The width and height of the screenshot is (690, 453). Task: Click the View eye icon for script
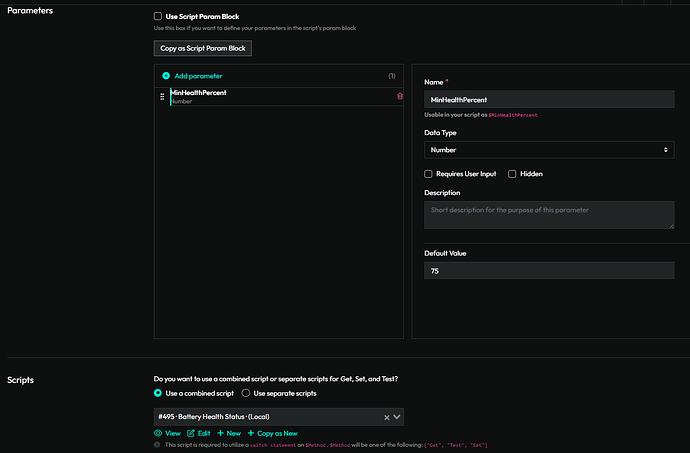coord(158,432)
